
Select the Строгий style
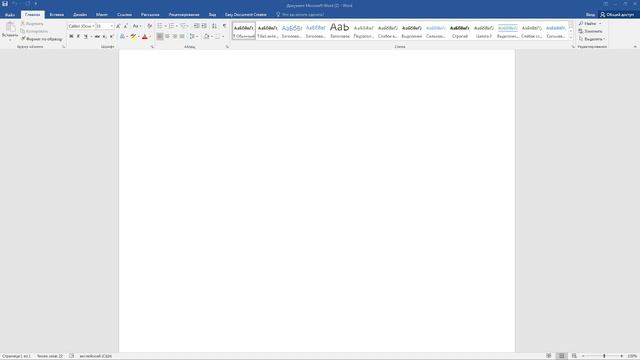click(460, 31)
